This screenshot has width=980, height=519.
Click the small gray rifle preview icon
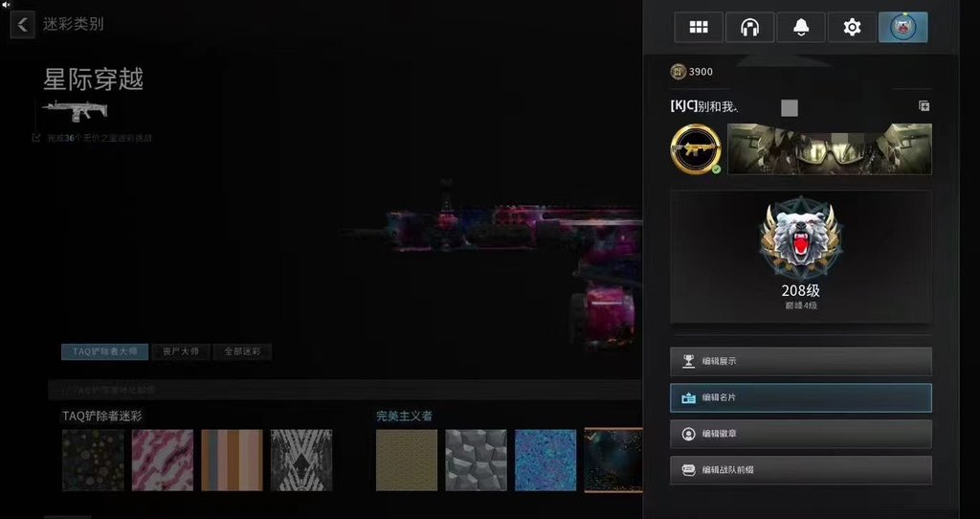[x=75, y=111]
